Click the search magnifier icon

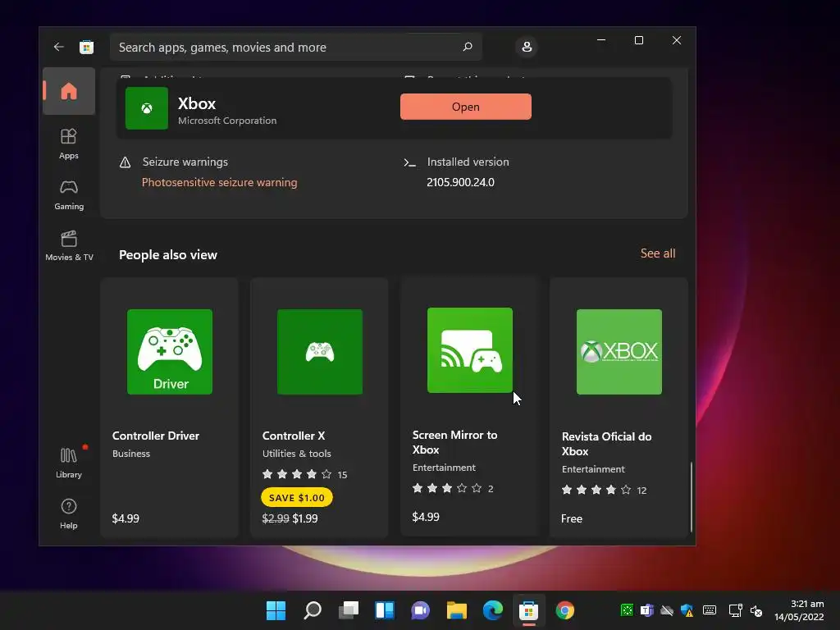point(467,47)
